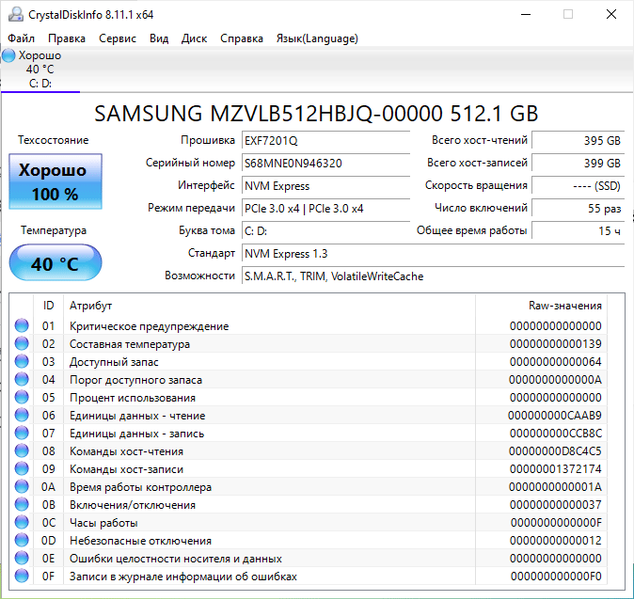This screenshot has height=599, width=634.
Task: Click the transfer mode field PCIe 3.0 x4
Action: 326,209
